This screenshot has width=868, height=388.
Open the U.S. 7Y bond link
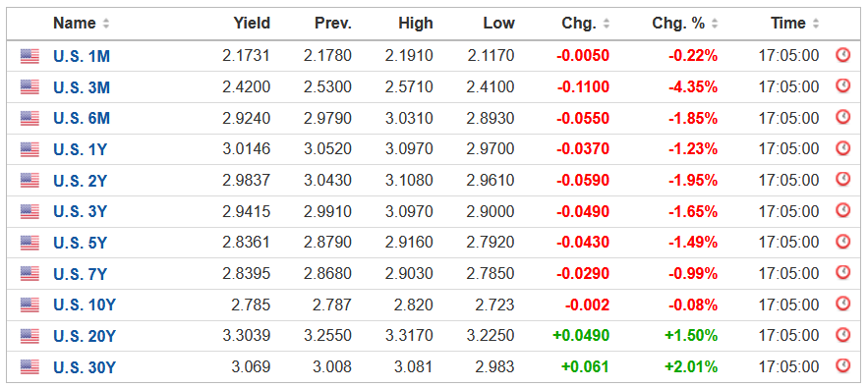click(x=81, y=273)
